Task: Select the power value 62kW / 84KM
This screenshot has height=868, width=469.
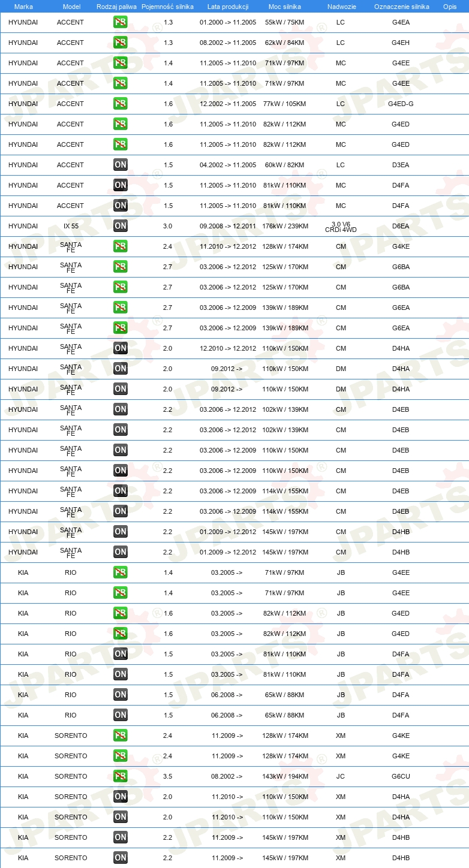Action: point(285,43)
